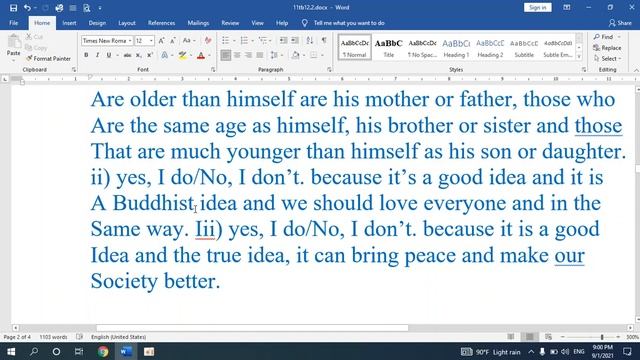640x360 pixels.
Task: Open the Paragraph dialog launcher
Action: click(329, 70)
